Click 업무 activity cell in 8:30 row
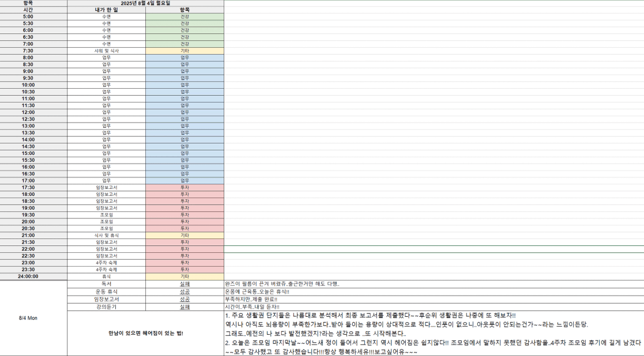This screenshot has height=356, width=644. (x=107, y=65)
